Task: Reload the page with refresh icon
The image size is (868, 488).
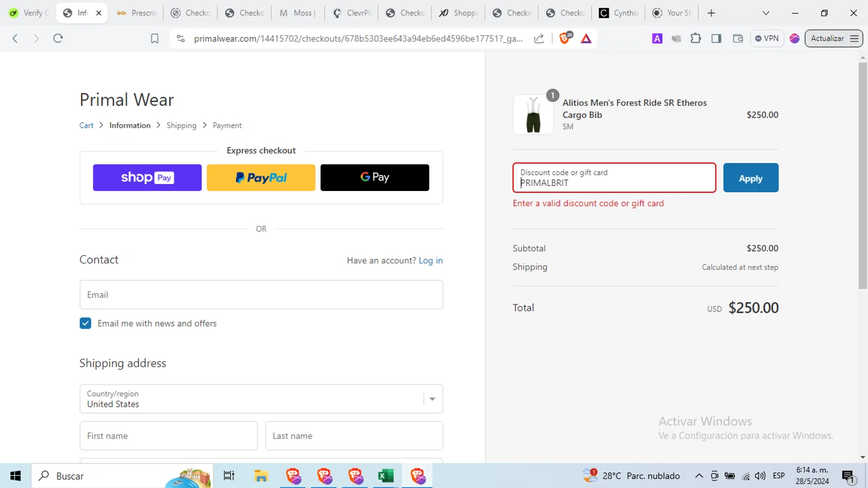Action: [58, 38]
